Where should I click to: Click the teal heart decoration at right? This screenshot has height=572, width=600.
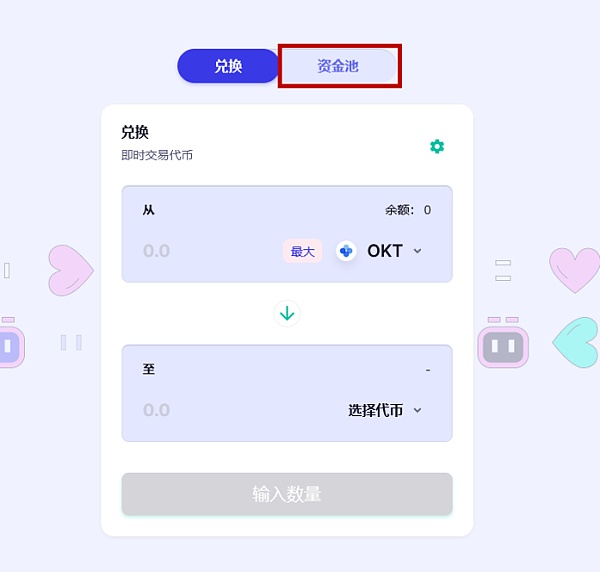pyautogui.click(x=576, y=342)
